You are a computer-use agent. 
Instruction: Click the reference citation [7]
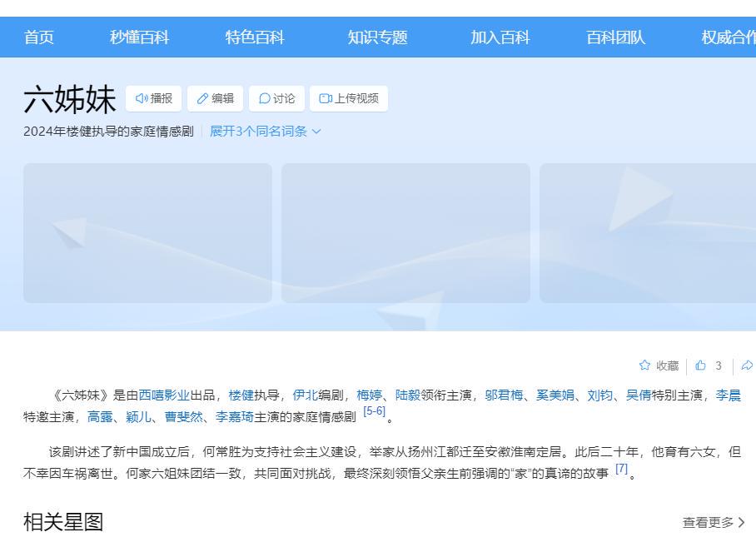(x=621, y=468)
